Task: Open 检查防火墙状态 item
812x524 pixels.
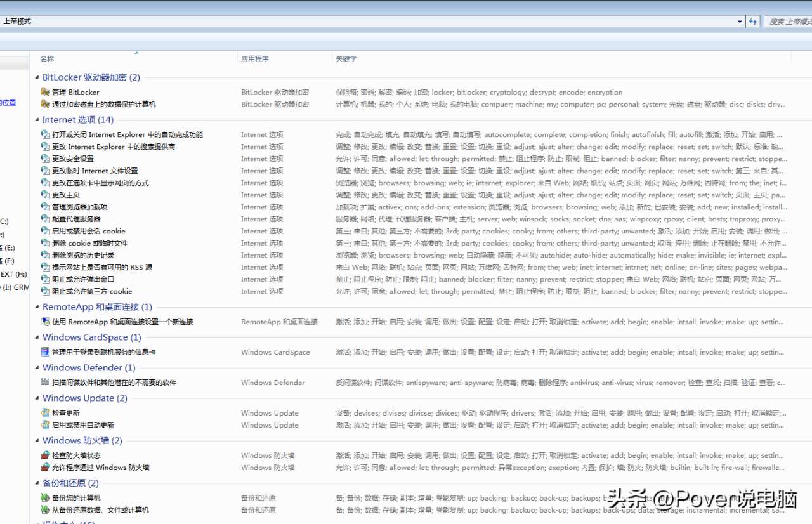Action: point(76,455)
